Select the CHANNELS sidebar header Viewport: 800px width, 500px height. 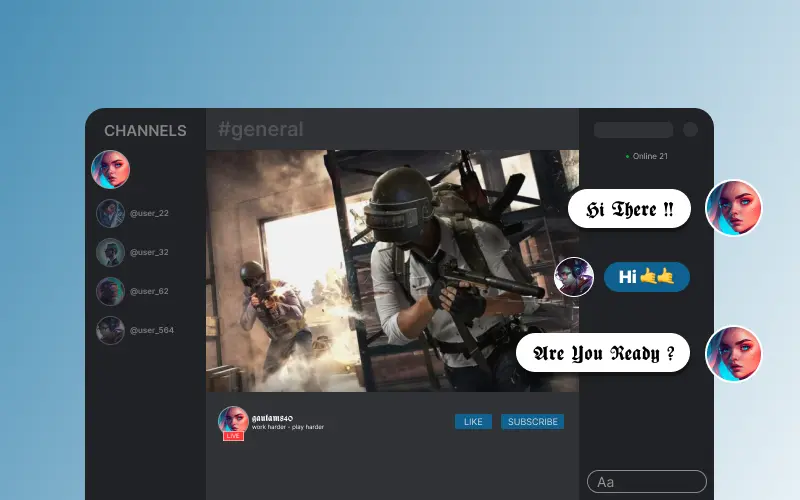[x=145, y=131]
